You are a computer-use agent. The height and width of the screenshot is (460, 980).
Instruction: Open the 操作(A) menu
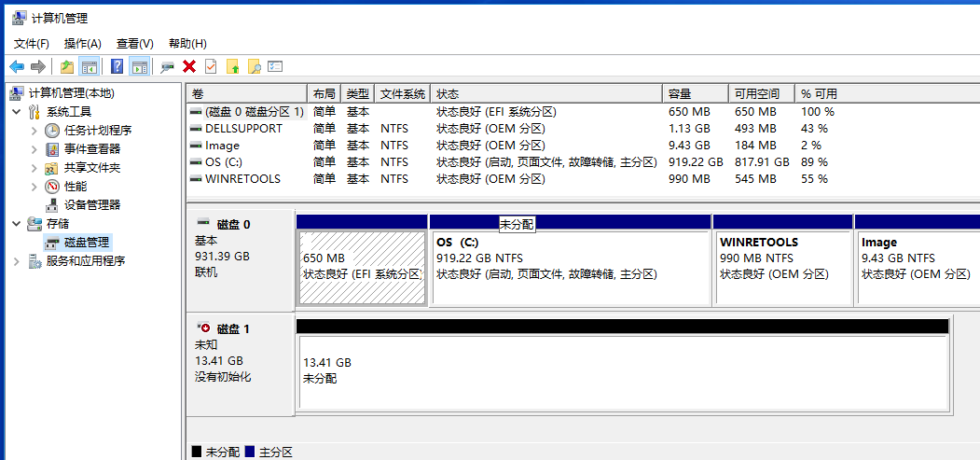[82, 44]
